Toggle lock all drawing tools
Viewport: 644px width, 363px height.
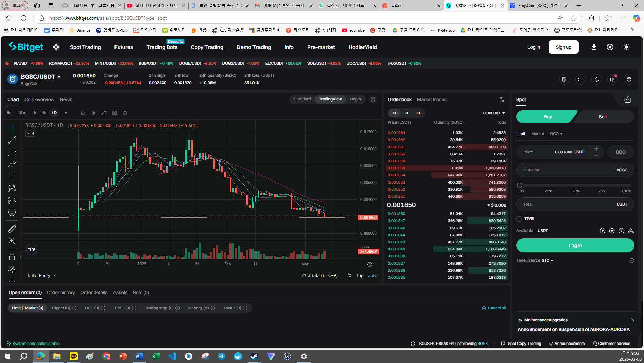click(x=12, y=270)
